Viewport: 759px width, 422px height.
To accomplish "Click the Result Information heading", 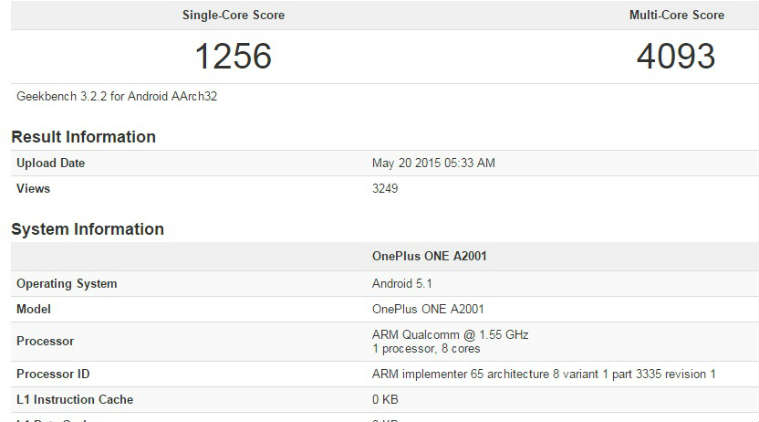I will coord(83,137).
